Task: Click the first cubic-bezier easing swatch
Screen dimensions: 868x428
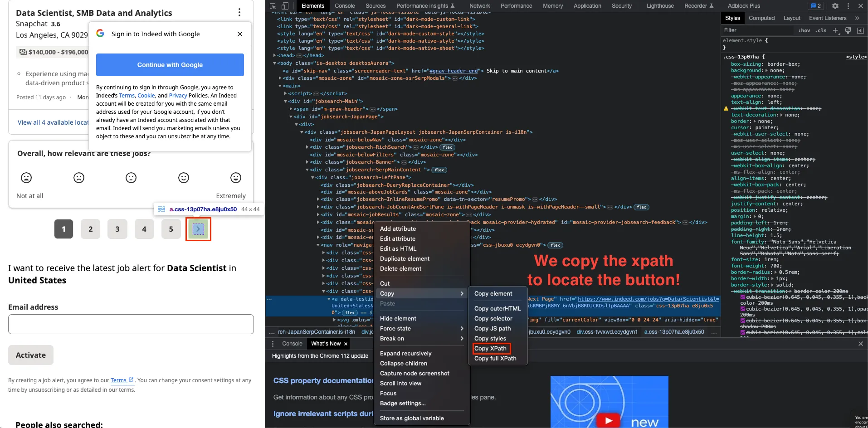Action: pyautogui.click(x=743, y=297)
